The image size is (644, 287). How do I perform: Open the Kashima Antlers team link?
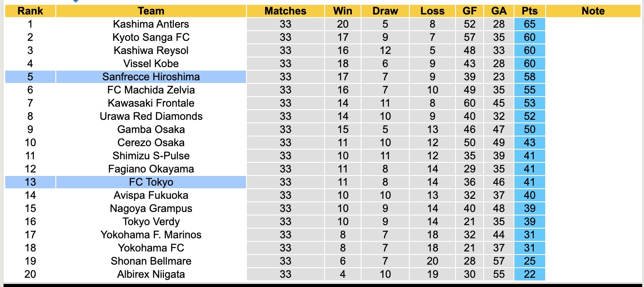coord(151,24)
